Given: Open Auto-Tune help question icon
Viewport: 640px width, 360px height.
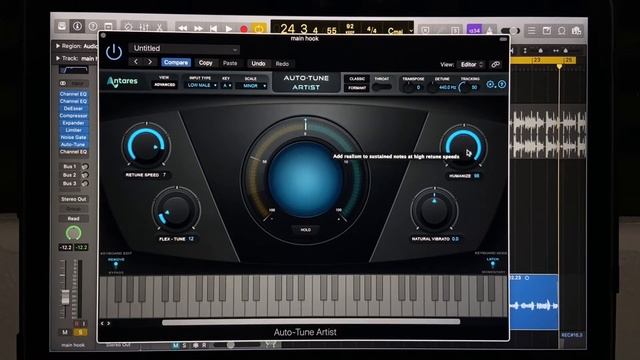Looking at the screenshot, I should point(502,84).
